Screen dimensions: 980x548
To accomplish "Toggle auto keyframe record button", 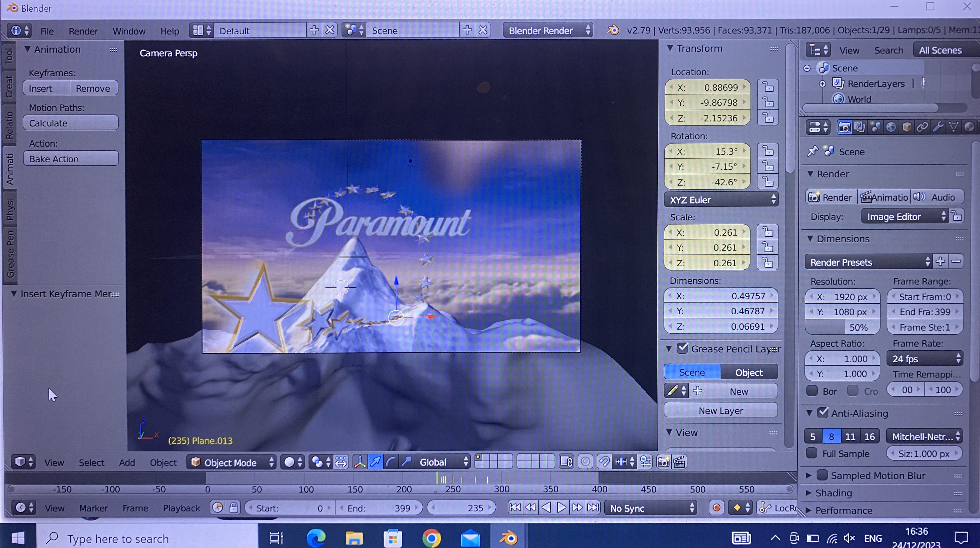I will 716,508.
